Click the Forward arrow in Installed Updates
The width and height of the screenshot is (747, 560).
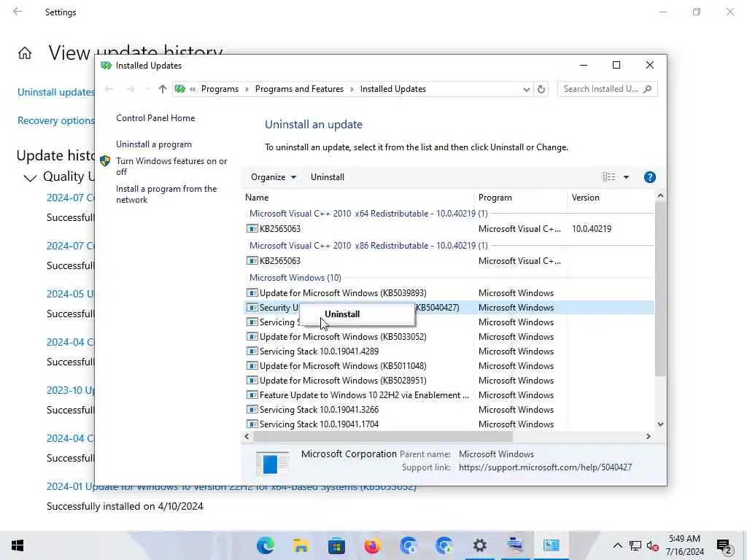pos(130,89)
